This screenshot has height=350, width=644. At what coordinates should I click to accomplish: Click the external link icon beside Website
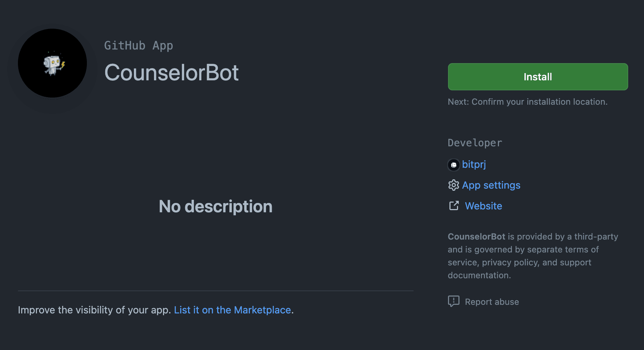click(x=454, y=205)
